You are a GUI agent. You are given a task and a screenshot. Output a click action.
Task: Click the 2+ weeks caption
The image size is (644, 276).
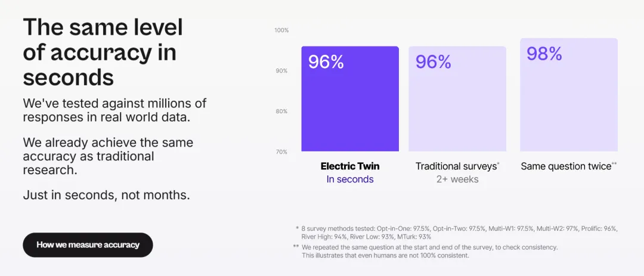(x=457, y=179)
